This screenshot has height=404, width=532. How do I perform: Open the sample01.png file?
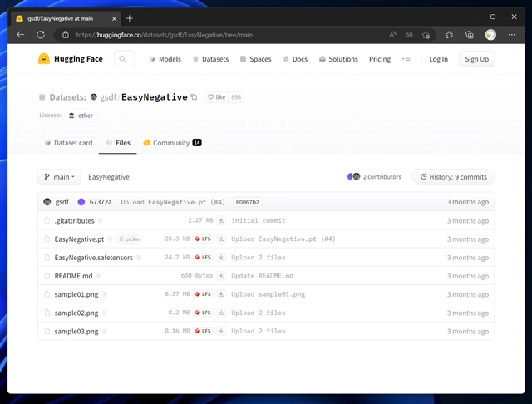pos(76,294)
